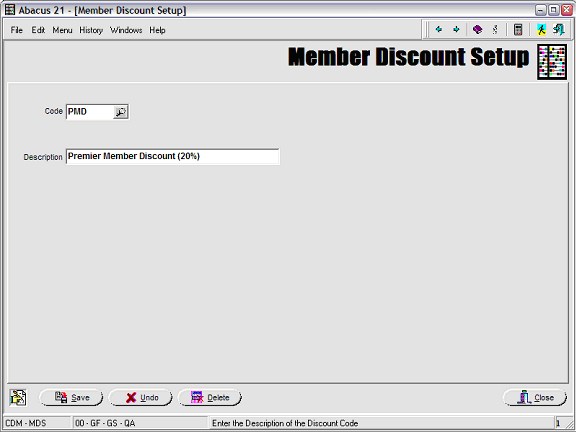Click the notes icon beside Save button

(18, 397)
